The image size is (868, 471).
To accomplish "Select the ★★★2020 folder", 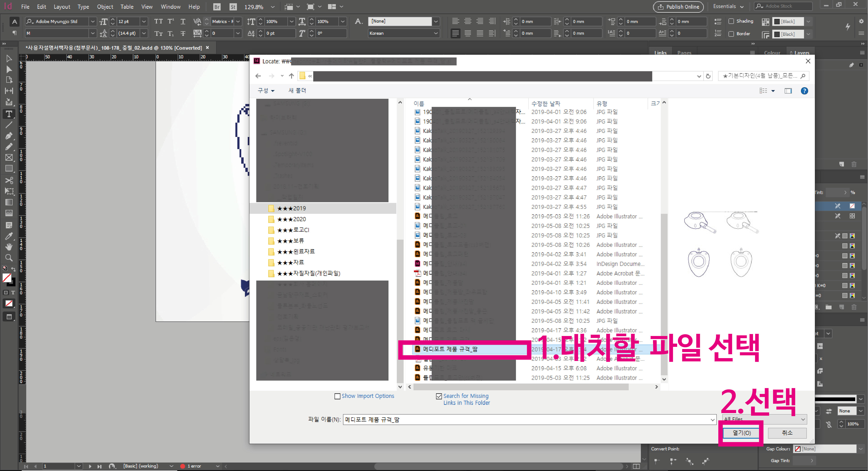I will [292, 219].
